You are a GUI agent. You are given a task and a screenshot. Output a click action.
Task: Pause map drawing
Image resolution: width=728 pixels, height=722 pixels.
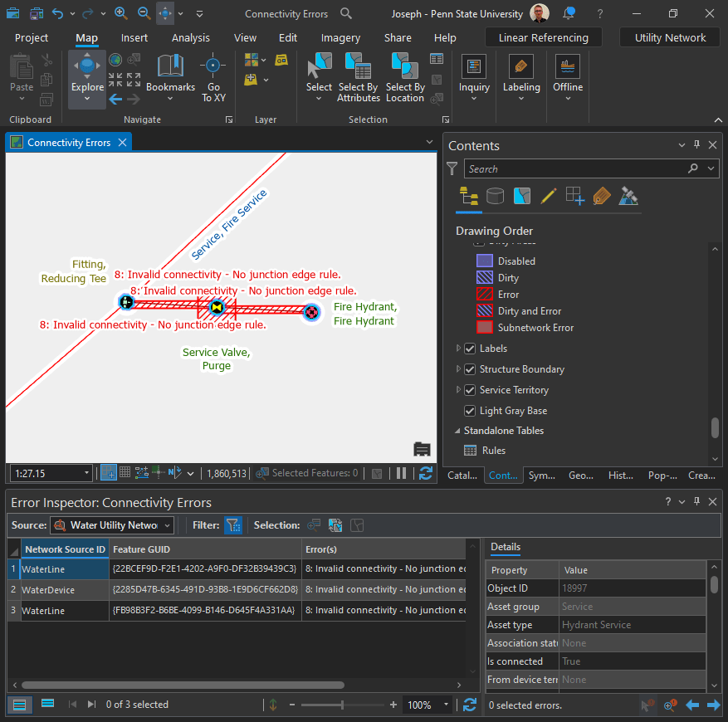[x=402, y=473]
